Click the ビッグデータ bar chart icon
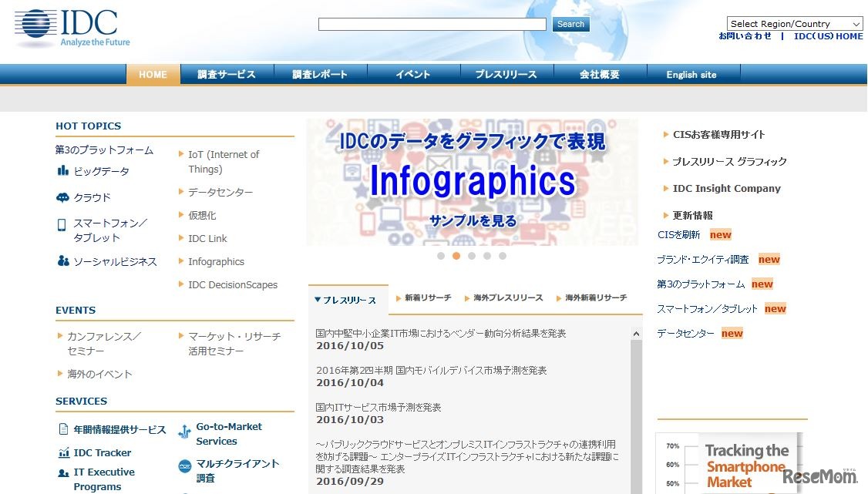Viewport: 868px width, 494px height. [x=62, y=171]
